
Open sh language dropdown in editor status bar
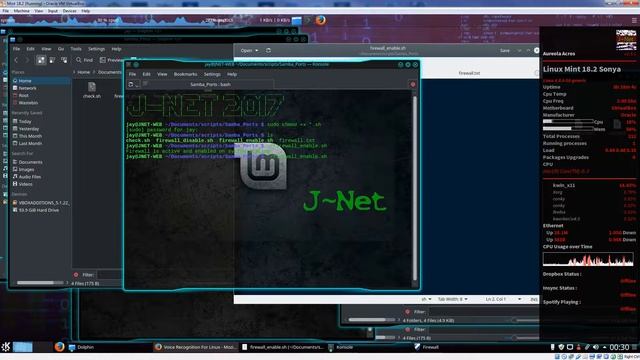click(x=426, y=299)
